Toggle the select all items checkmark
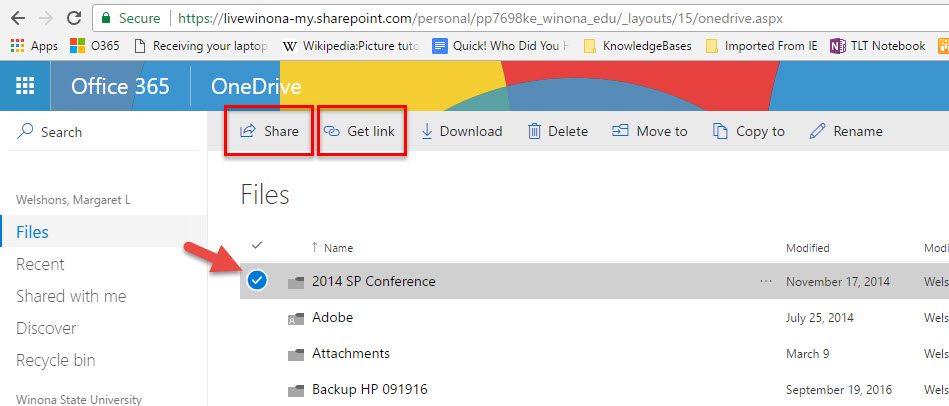The width and height of the screenshot is (949, 406). pos(257,246)
